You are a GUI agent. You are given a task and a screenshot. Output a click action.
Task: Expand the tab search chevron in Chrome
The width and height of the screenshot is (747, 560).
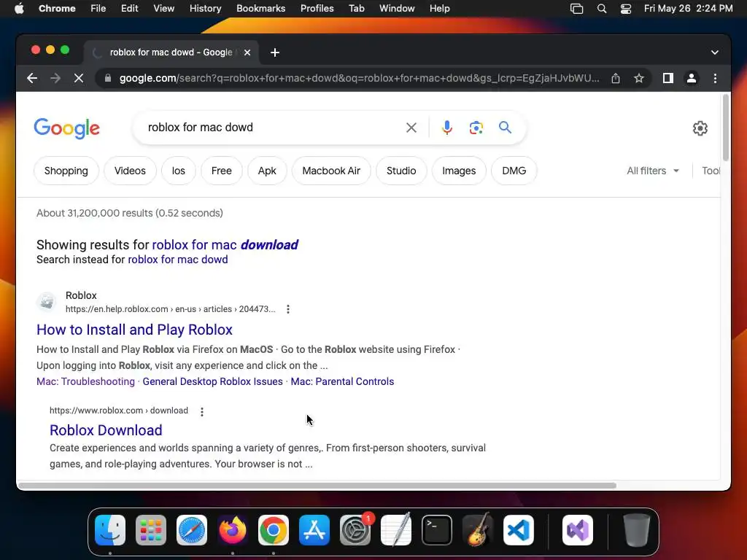715,52
